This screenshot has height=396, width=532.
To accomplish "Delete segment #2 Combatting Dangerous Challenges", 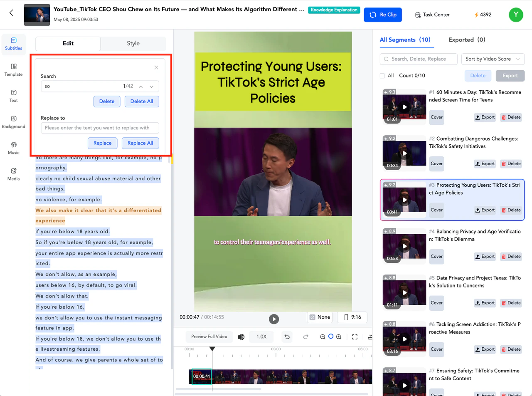I will pyautogui.click(x=511, y=163).
